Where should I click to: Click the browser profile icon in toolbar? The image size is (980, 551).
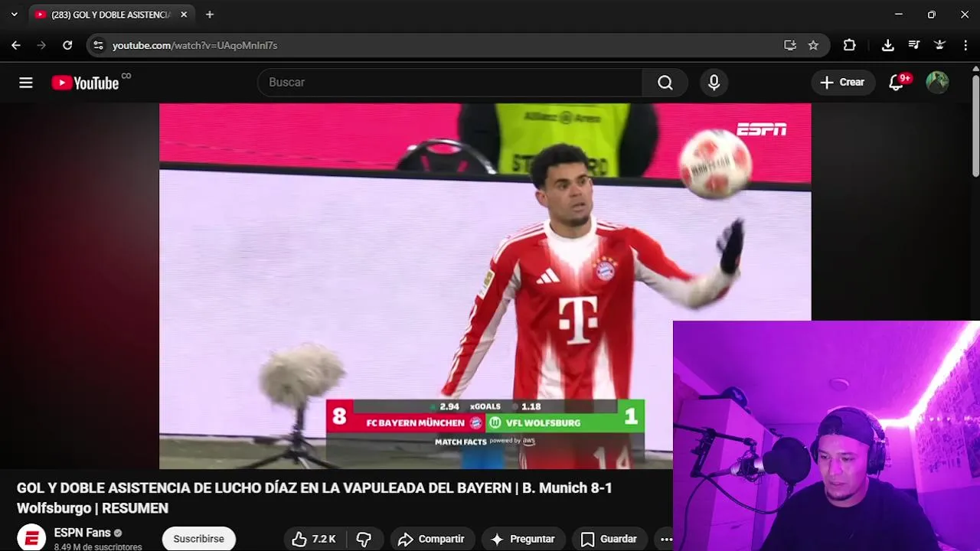coord(939,45)
